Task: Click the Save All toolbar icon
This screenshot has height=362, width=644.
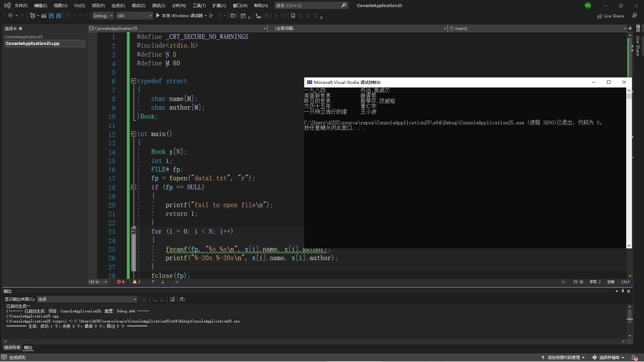Action: (x=59, y=16)
